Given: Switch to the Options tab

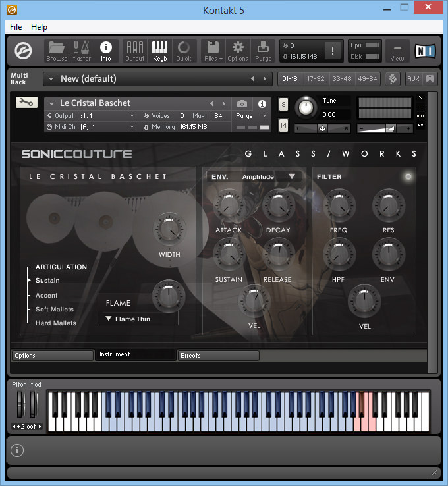Looking at the screenshot, I should (53, 355).
